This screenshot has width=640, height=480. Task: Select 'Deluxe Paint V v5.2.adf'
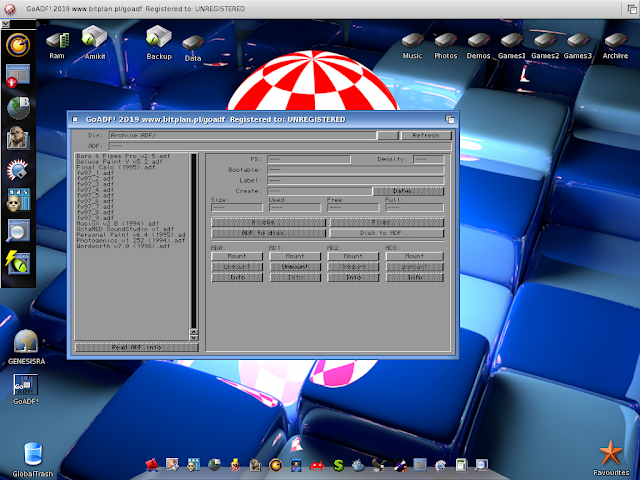120,162
